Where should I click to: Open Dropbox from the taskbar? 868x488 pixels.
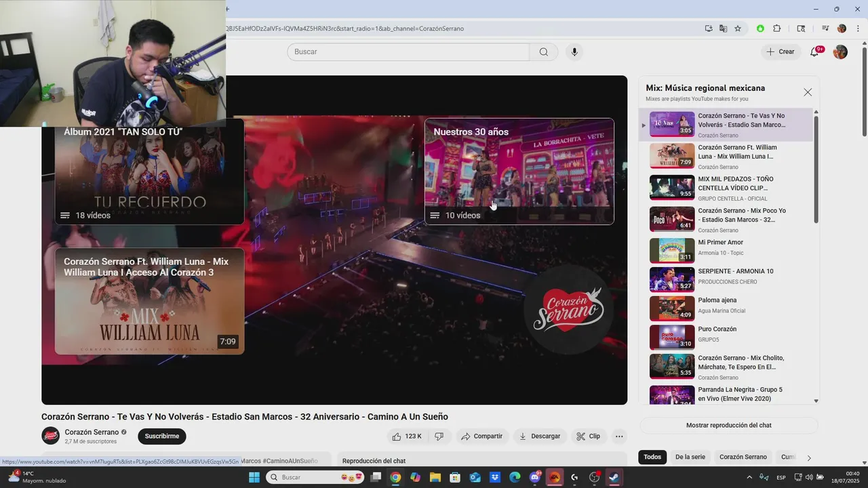click(494, 477)
